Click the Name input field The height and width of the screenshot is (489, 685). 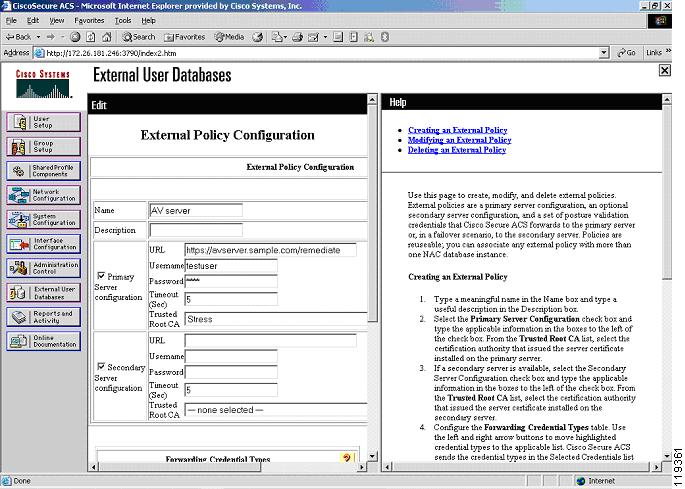click(x=196, y=210)
